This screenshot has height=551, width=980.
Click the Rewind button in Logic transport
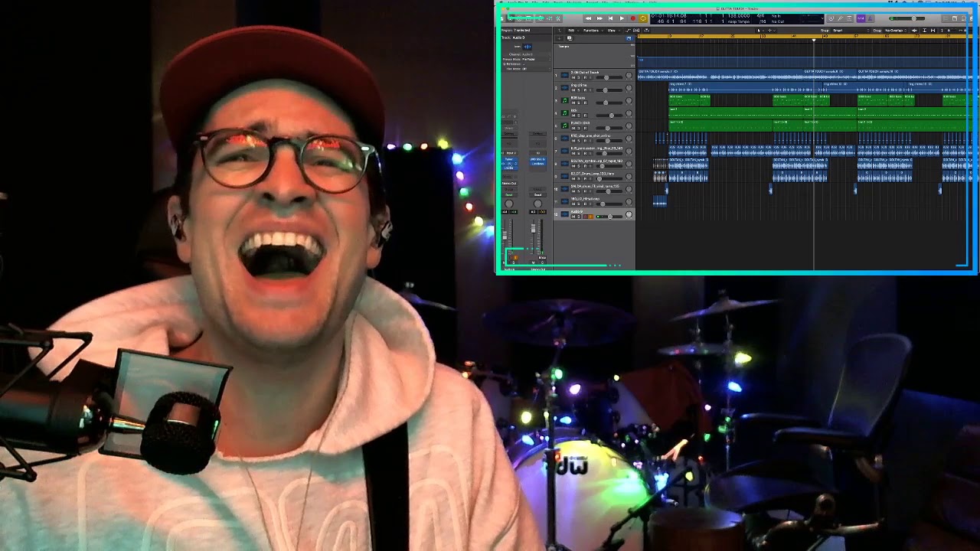(x=588, y=18)
